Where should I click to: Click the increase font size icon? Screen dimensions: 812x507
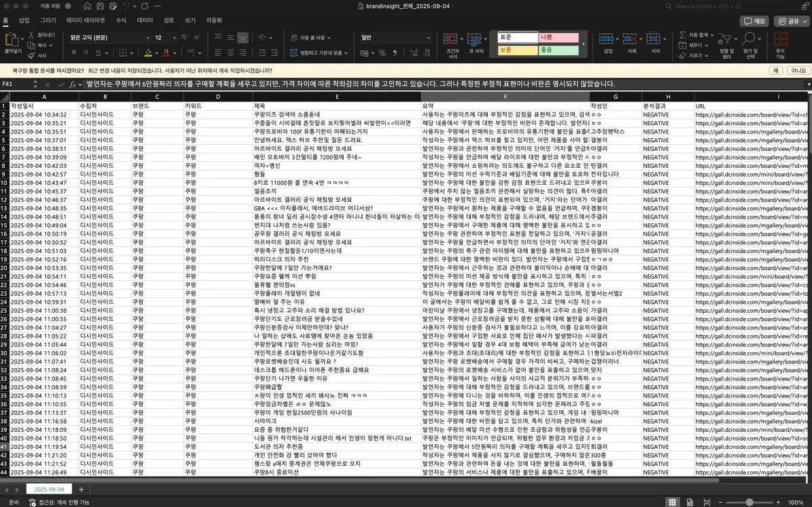coord(184,38)
